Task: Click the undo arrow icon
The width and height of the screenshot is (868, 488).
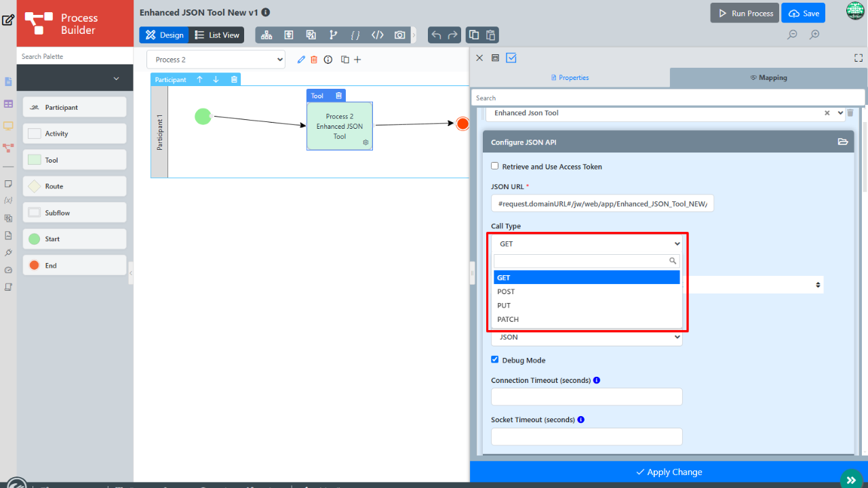Action: (436, 35)
